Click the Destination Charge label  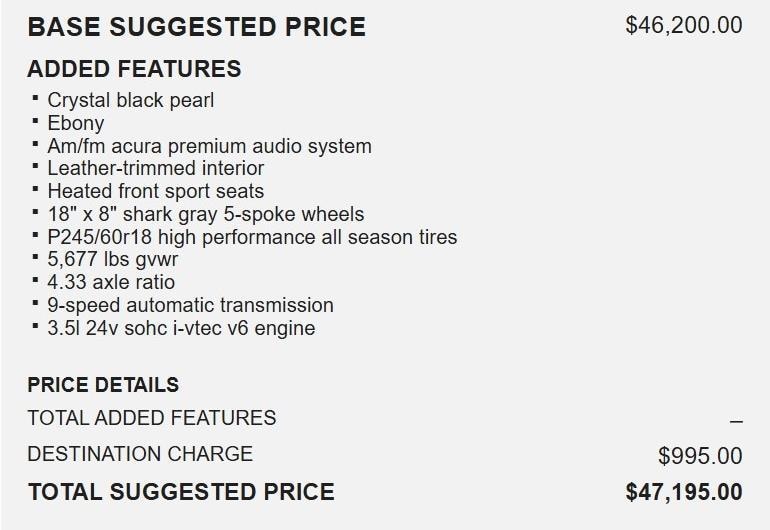tap(140, 454)
